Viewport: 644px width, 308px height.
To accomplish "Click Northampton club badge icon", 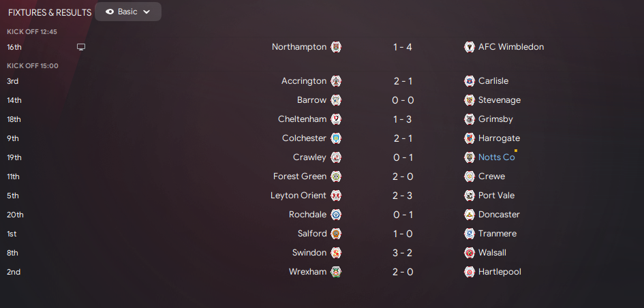I will click(x=336, y=47).
